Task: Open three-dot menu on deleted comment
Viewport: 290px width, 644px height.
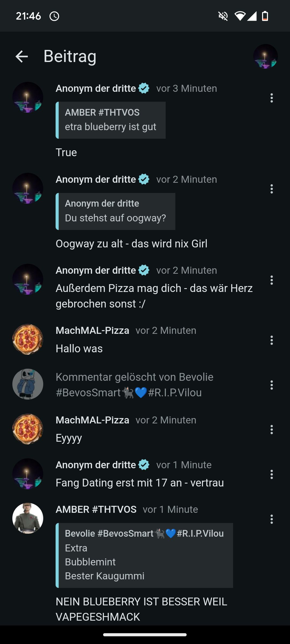Action: click(x=271, y=385)
